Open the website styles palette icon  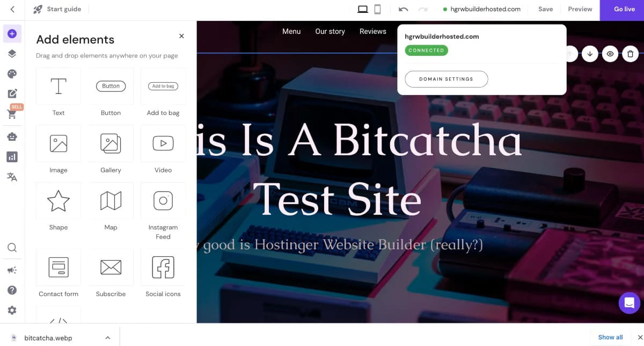click(12, 74)
